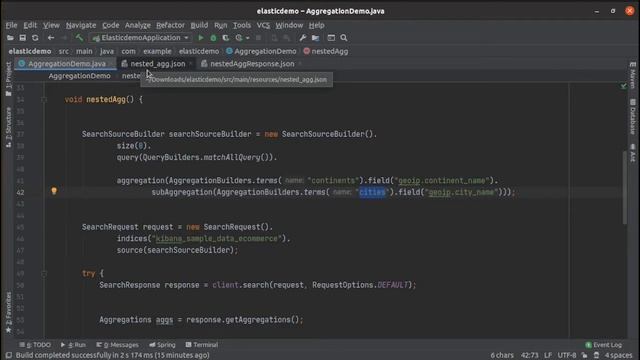Open the Tools menu

coord(242,25)
